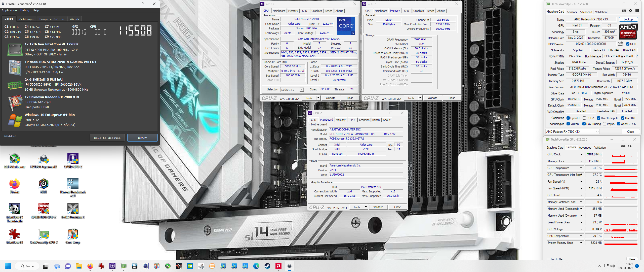Open Tools dropdown arrow in CPU-Z Mainboard window

366,207
